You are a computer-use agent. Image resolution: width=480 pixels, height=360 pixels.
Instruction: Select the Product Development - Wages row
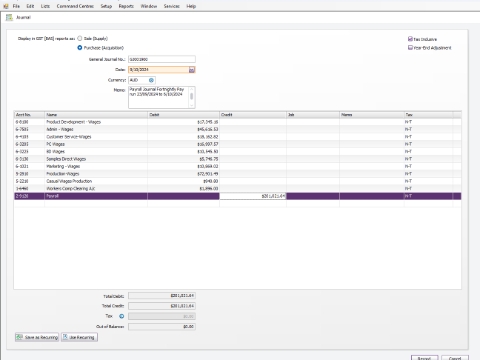[238, 122]
